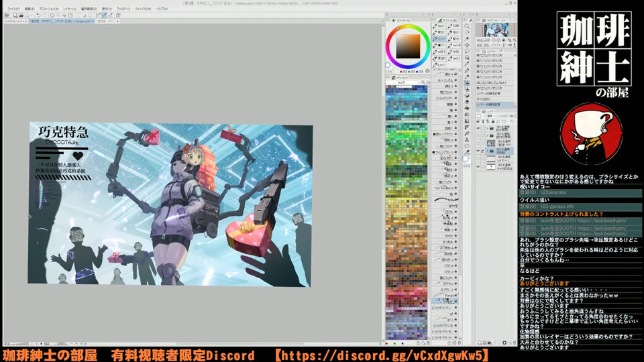Image resolution: width=644 pixels, height=362 pixels.
Task: Toggle visibility of the selected layer folder
Action: 478,151
